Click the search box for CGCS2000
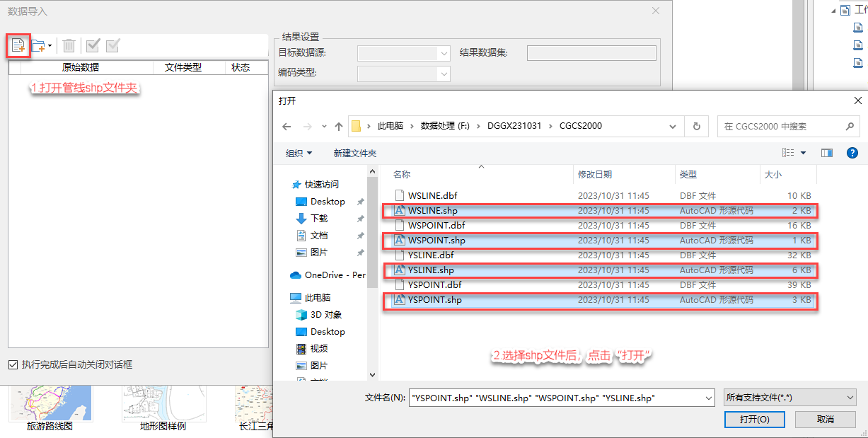The height and width of the screenshot is (438, 868). [782, 127]
